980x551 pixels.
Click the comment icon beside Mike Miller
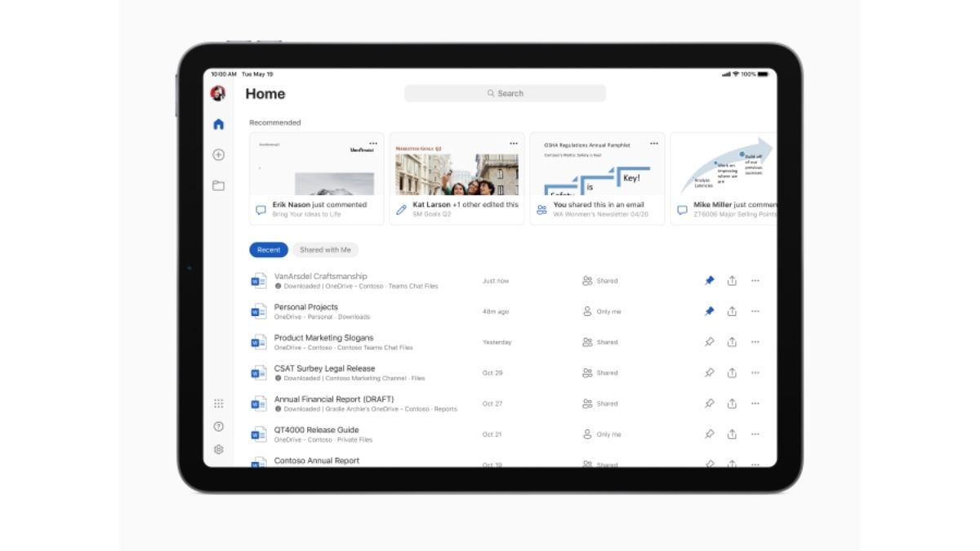click(682, 210)
